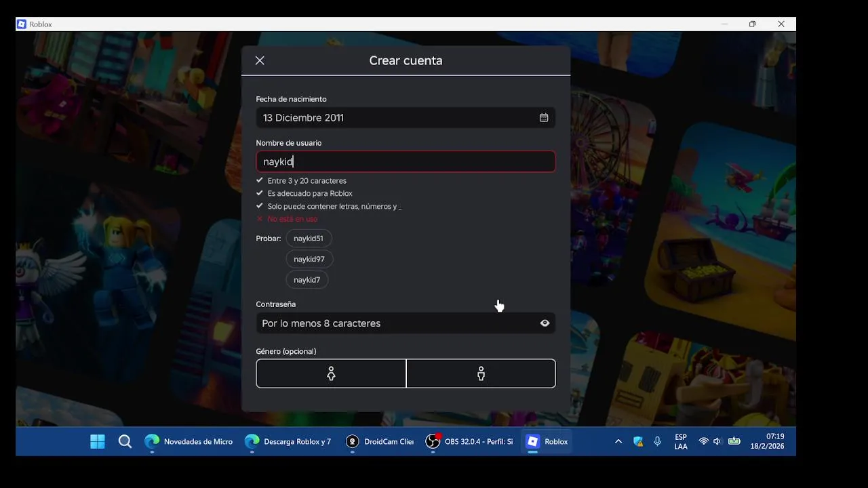Screen dimensions: 868x488
Task: Open DroidCam Client from taskbar
Action: [x=380, y=442]
